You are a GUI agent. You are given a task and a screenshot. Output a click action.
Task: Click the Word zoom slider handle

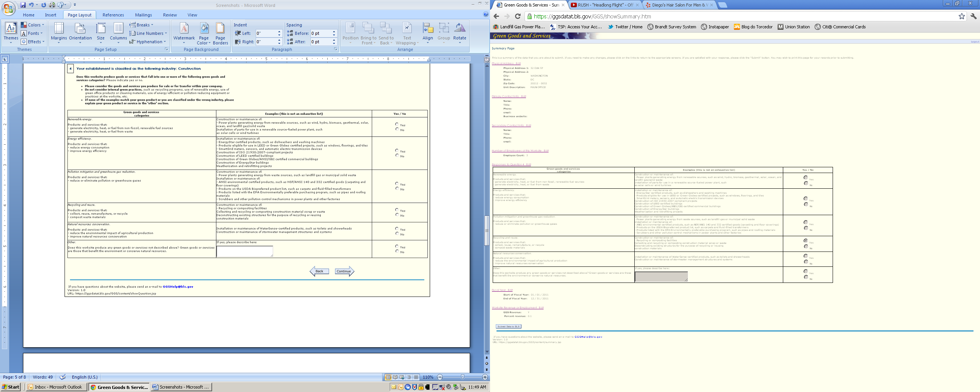coord(462,377)
